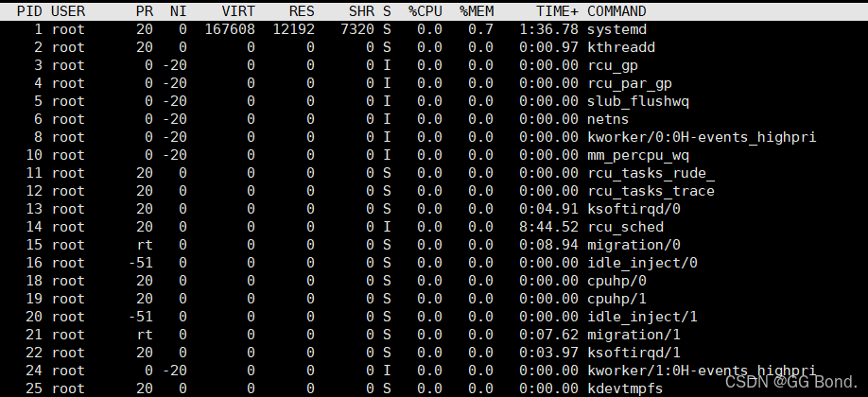This screenshot has height=397, width=868.
Task: Click the 8:44.52 time for rcu_sched
Action: click(x=548, y=227)
